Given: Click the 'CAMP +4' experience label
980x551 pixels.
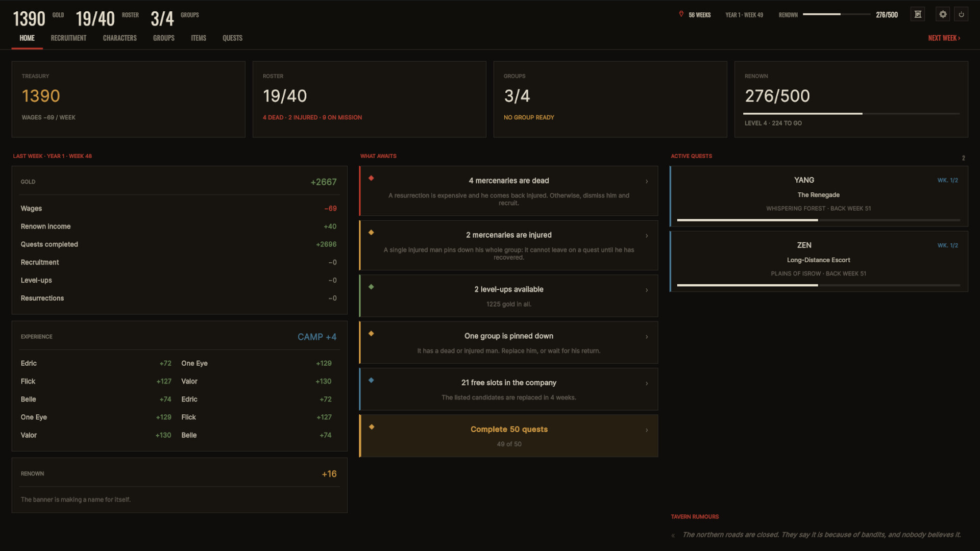Looking at the screenshot, I should coord(317,337).
